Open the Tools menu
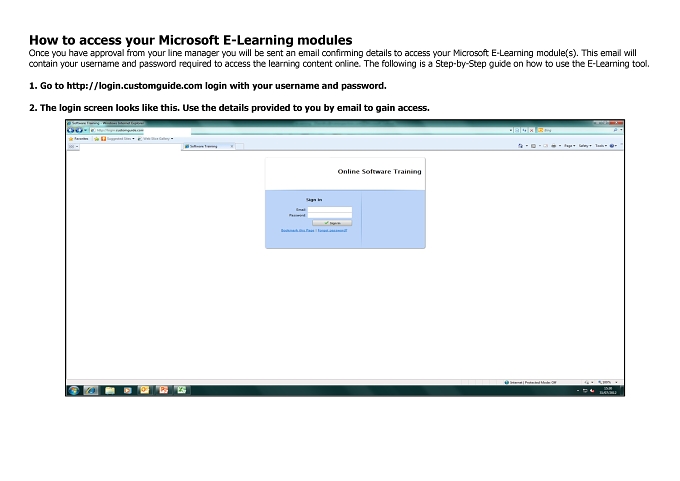The image size is (680, 481). [x=601, y=146]
